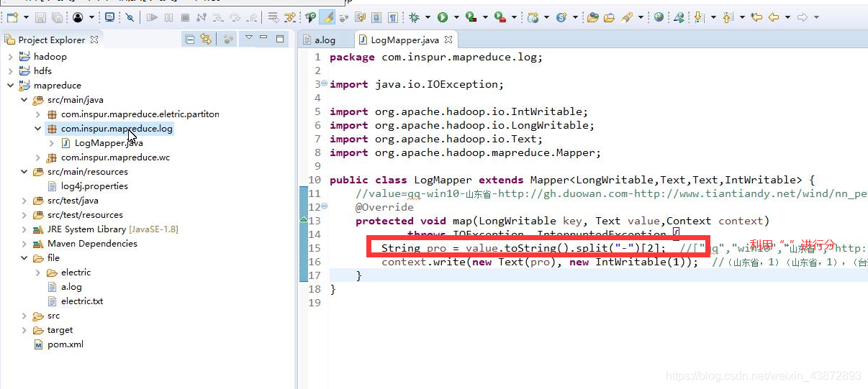Click the Suspend debug icon

tap(168, 17)
